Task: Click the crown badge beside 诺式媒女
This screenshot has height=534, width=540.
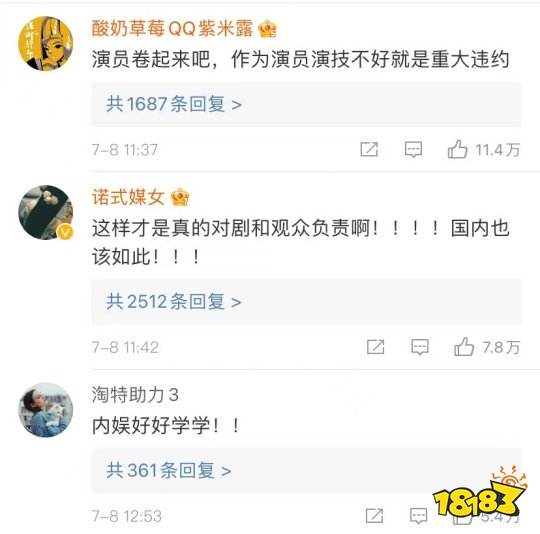Action: 180,197
